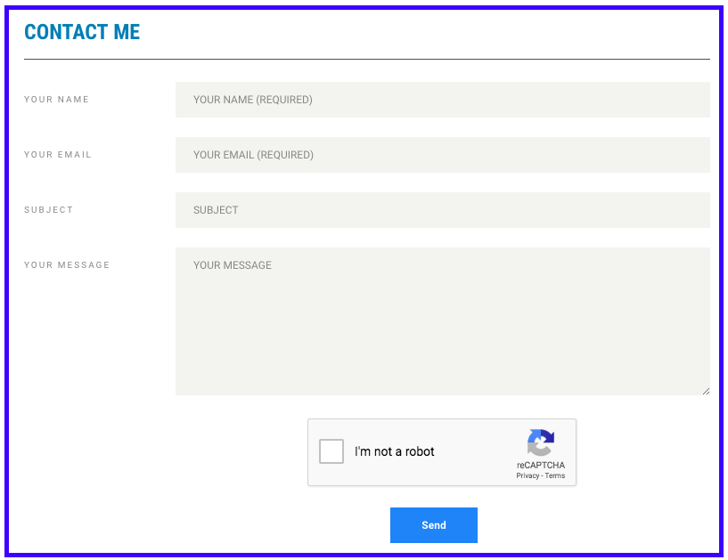This screenshot has height=560, width=728.
Task: Click the "YOUR EMAIL" field label
Action: 58,155
